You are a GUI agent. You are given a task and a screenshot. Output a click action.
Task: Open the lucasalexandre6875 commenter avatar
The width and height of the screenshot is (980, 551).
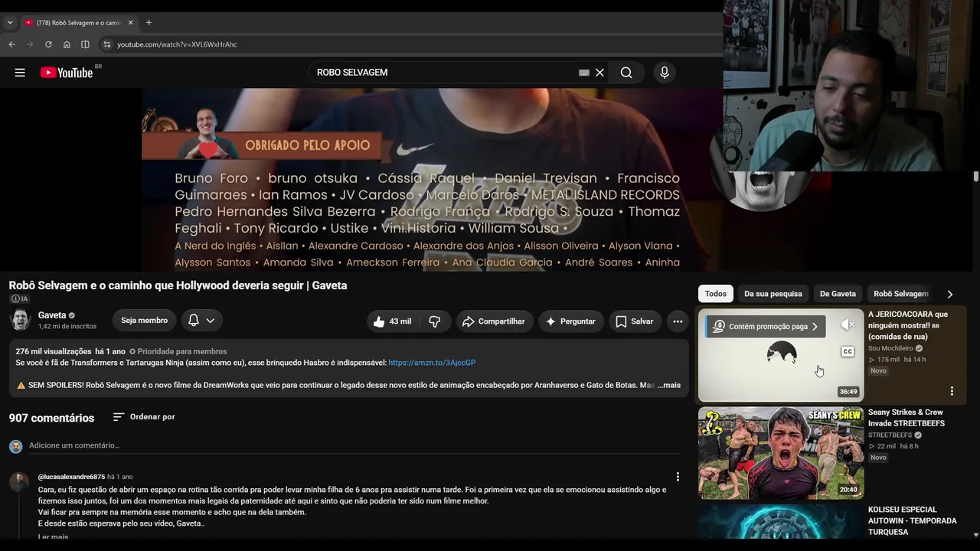[18, 482]
